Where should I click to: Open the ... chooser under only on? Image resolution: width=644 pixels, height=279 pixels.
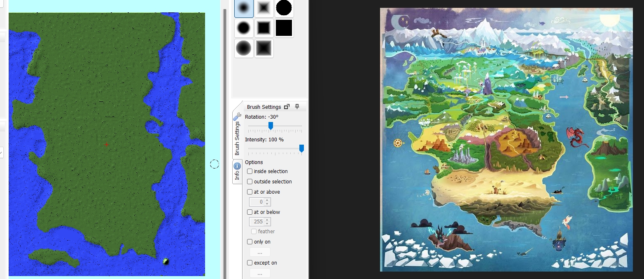pyautogui.click(x=260, y=252)
